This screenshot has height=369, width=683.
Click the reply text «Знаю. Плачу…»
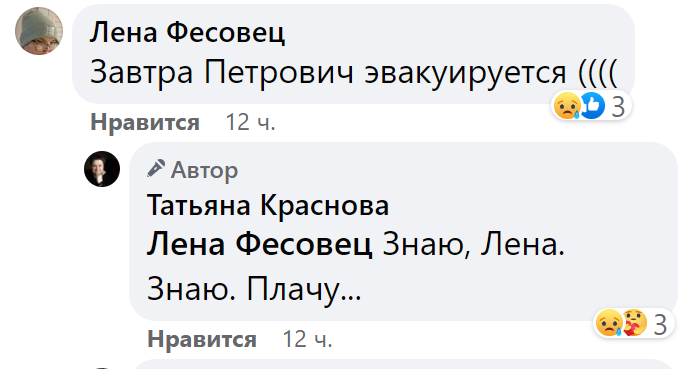254,289
